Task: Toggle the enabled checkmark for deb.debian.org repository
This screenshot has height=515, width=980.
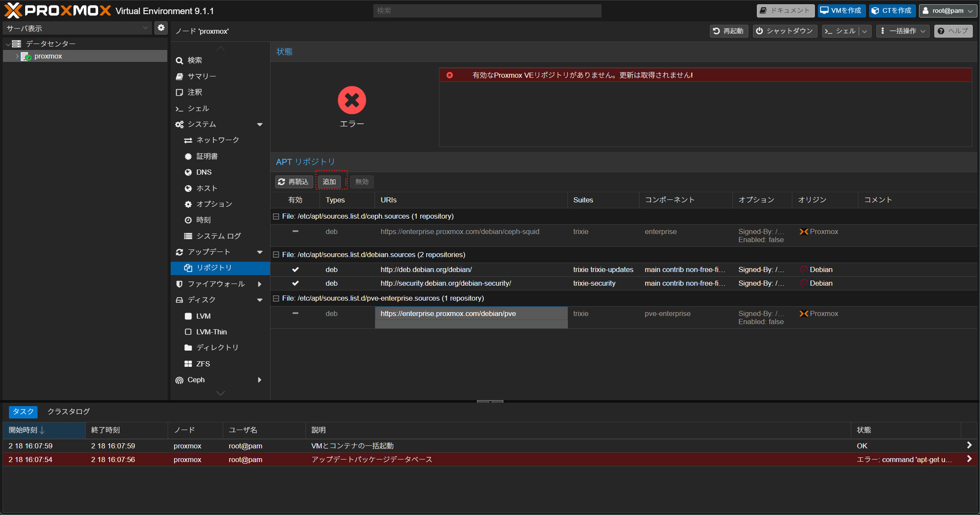Action: tap(295, 270)
